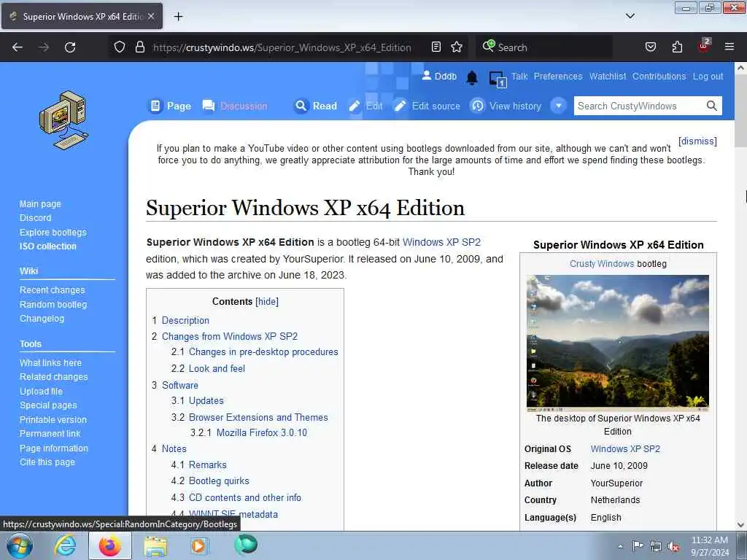Click Log out
747x560 pixels.
tap(708, 76)
